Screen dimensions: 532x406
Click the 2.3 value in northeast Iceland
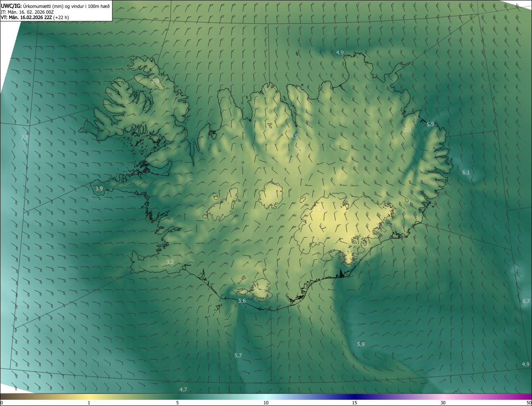click(x=407, y=130)
